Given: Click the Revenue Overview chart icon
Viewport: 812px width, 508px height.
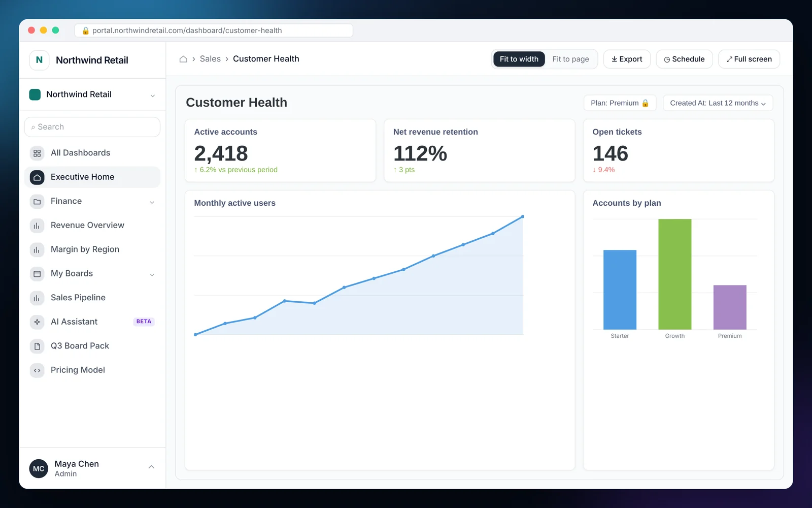Looking at the screenshot, I should point(37,226).
